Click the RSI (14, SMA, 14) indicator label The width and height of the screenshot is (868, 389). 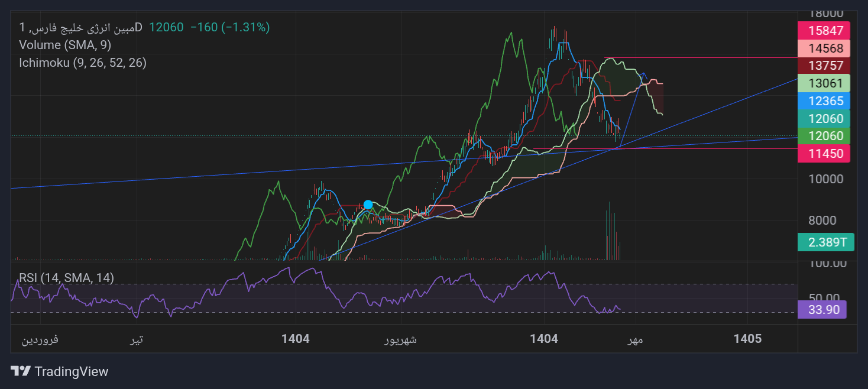pyautogui.click(x=67, y=278)
